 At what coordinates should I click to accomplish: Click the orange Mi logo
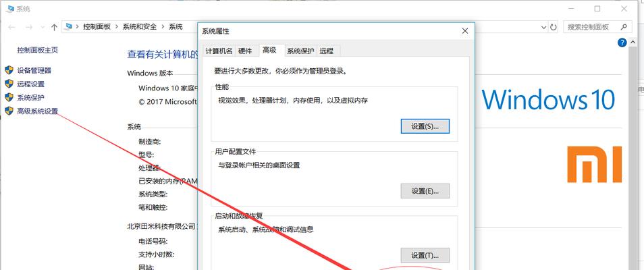(x=594, y=164)
